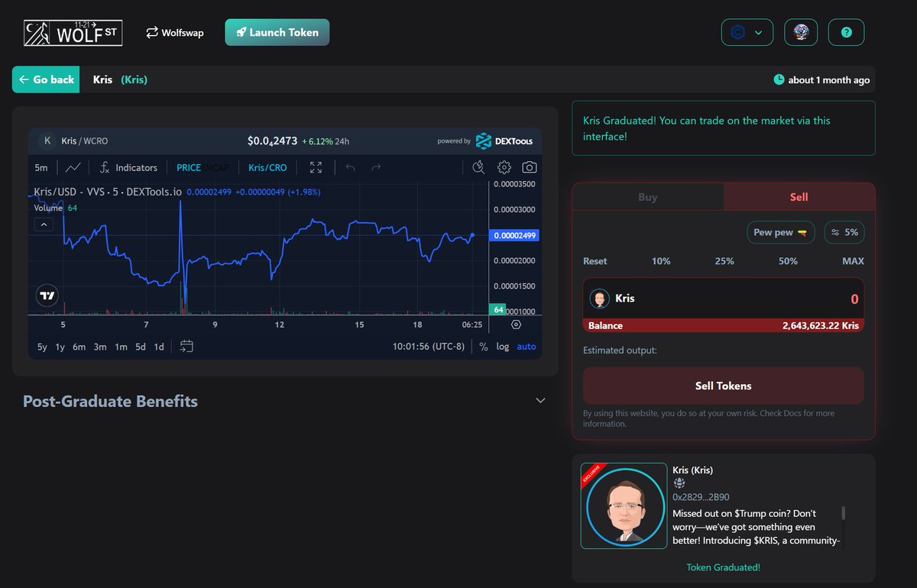This screenshot has height=588, width=917.
Task: Open chart settings gear
Action: [x=504, y=167]
